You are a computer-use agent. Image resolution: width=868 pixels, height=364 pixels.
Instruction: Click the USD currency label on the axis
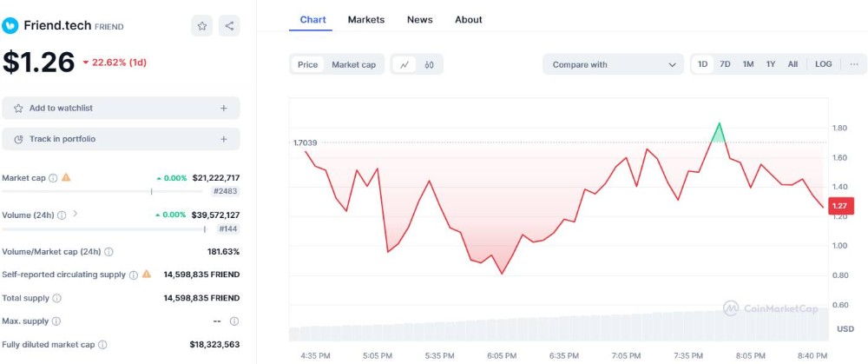pyautogui.click(x=845, y=329)
